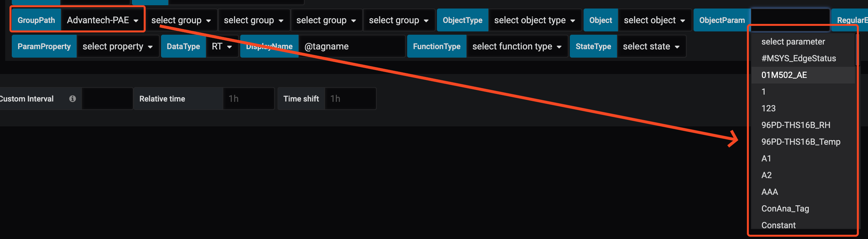Viewport: 868px width, 239px height.
Task: Click the Custom Interval info icon
Action: [x=72, y=99]
